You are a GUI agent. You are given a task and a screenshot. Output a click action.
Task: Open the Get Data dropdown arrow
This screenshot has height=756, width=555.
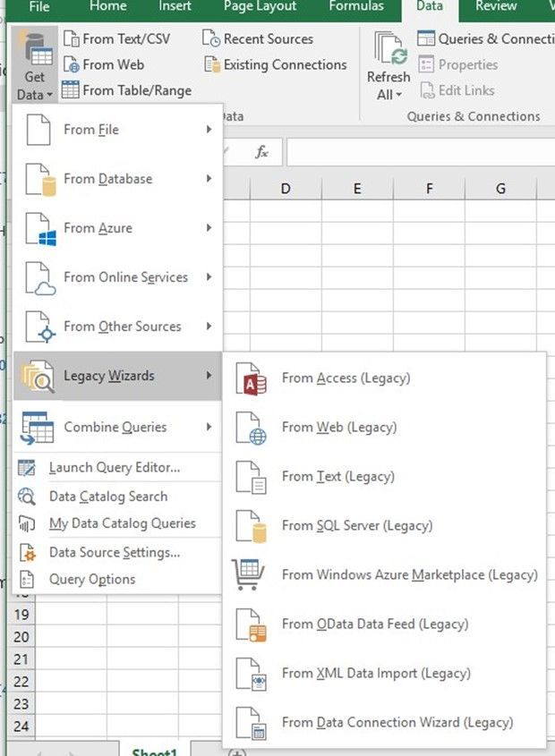click(50, 95)
